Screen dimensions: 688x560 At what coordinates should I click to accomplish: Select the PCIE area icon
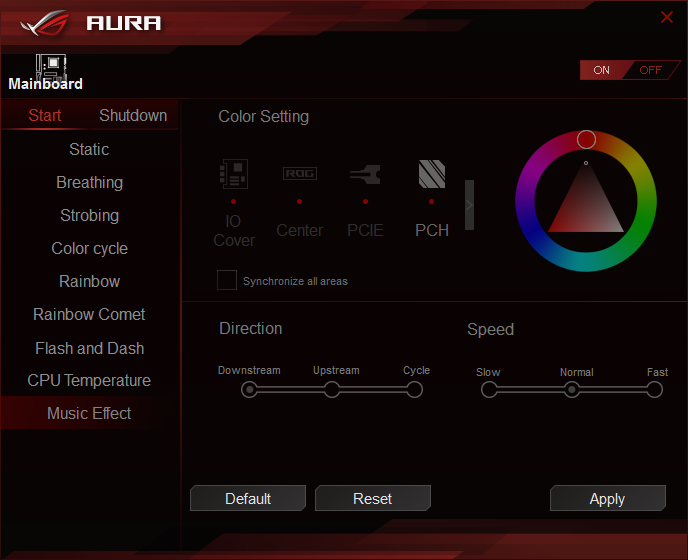click(365, 174)
